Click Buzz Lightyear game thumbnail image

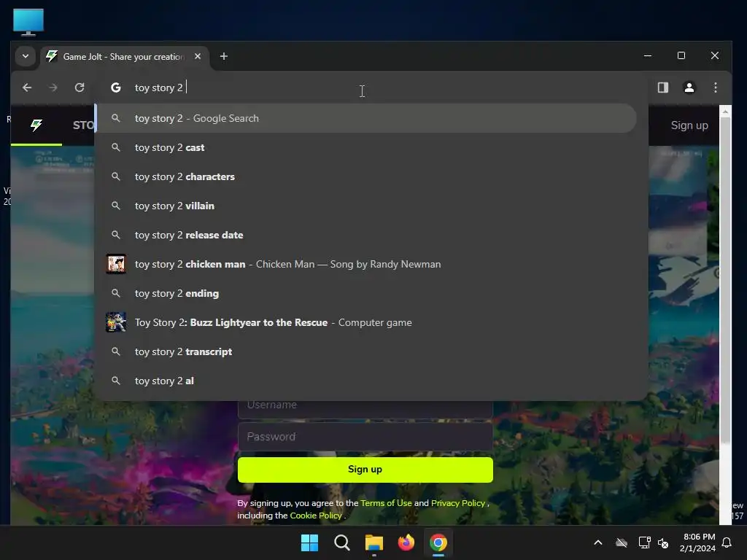(x=116, y=322)
